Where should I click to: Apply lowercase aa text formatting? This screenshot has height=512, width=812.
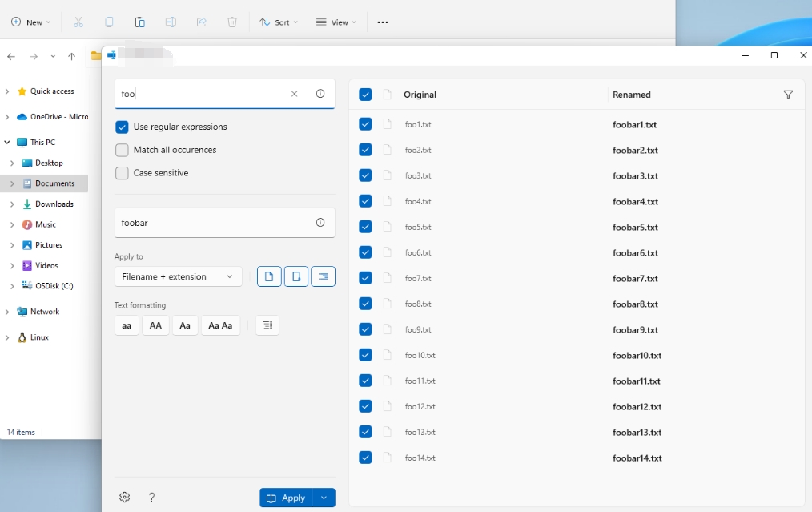[127, 325]
